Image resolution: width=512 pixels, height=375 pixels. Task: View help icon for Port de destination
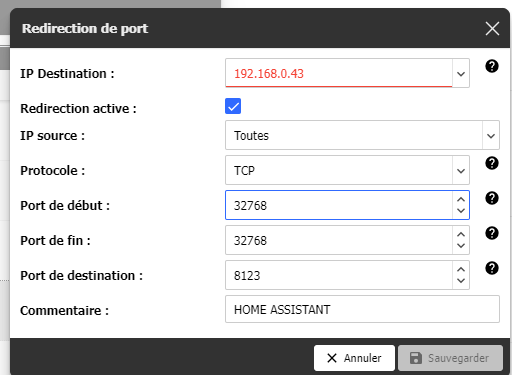click(x=492, y=268)
